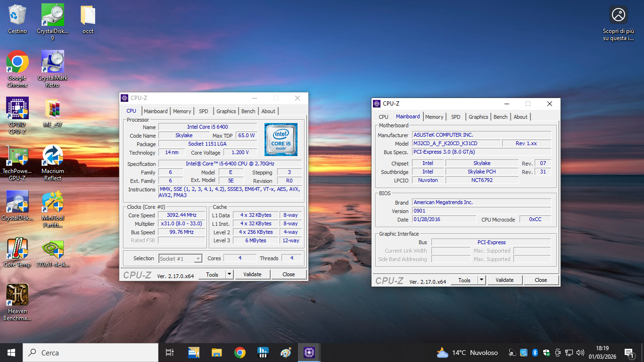Open the CPUID CPU-Z desktop shortcut
This screenshot has height=362, width=644.
17,115
